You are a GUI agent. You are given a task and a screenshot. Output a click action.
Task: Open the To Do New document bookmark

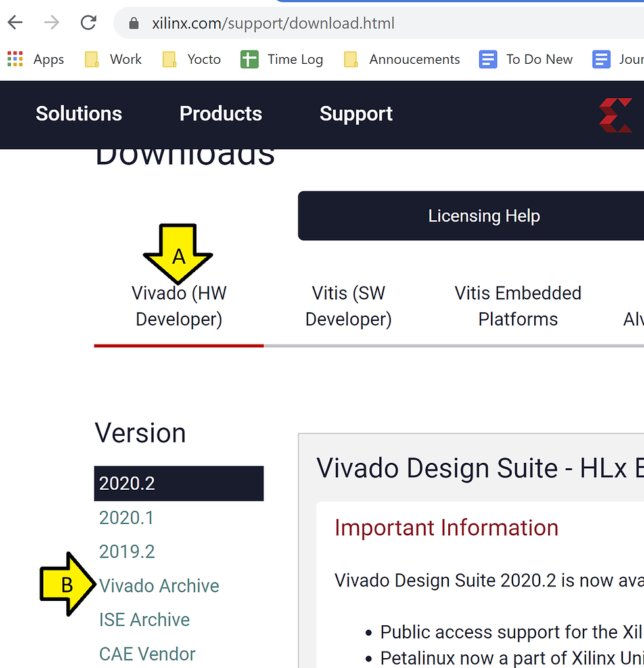coord(526,59)
